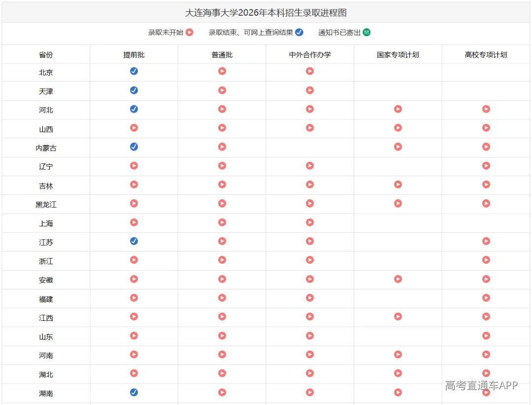This screenshot has width=532, height=405.
Task: Click the 录取未开始 legend label
Action: click(x=166, y=32)
